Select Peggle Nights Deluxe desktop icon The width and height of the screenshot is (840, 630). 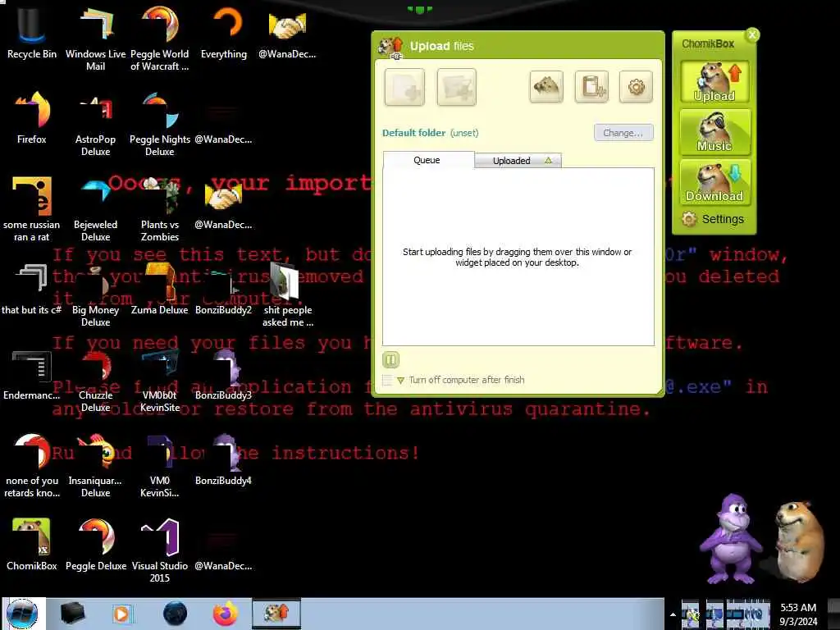[160, 125]
